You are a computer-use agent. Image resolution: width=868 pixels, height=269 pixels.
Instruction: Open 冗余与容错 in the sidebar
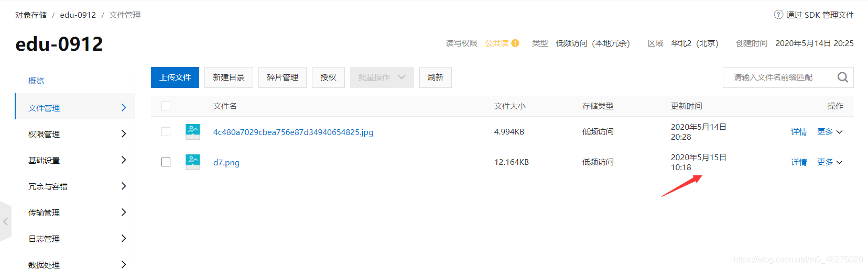(x=48, y=186)
